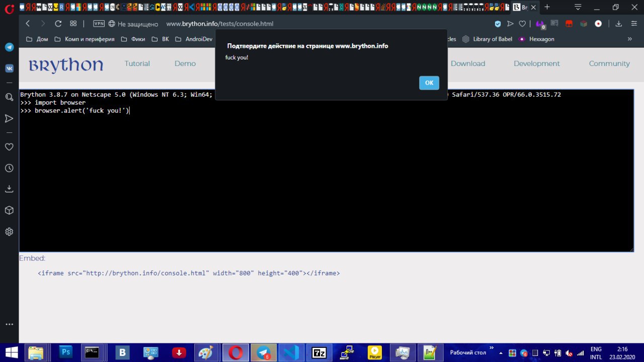Open the red square extension icon
644x362 pixels.
pos(569,24)
